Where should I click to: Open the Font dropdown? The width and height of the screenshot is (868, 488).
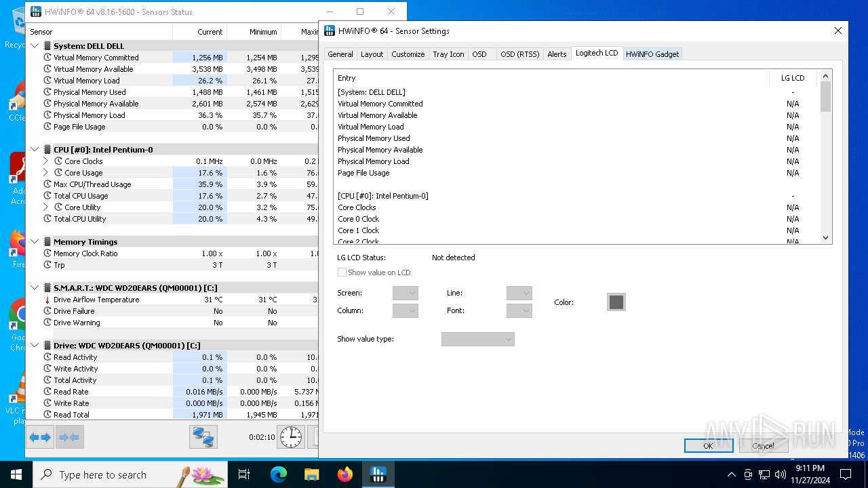pos(519,310)
